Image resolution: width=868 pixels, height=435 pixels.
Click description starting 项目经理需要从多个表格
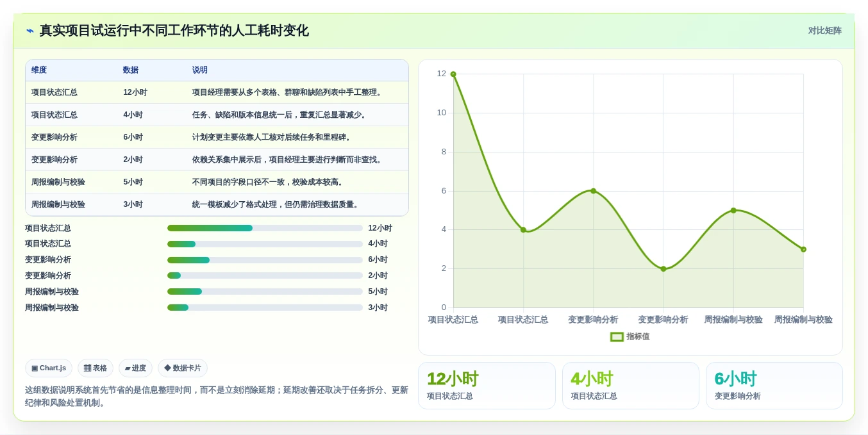click(x=288, y=92)
